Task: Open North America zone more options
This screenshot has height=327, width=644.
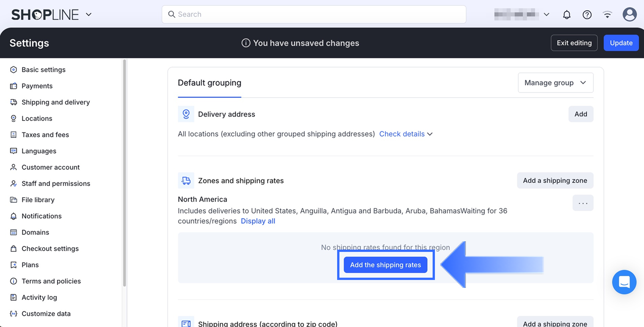Action: [x=583, y=203]
